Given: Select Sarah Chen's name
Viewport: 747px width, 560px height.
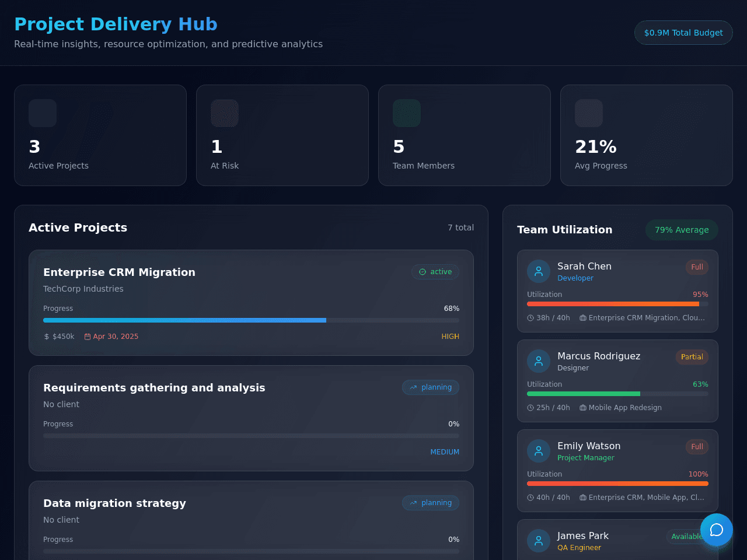Looking at the screenshot, I should (x=584, y=266).
